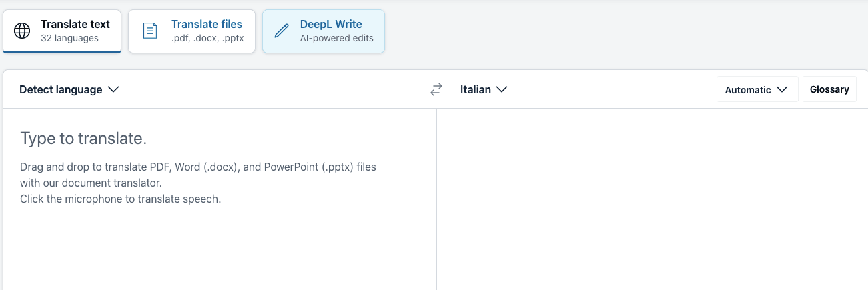Open the Automatic formality dropdown
Viewport: 868px width, 290px height.
pos(757,89)
